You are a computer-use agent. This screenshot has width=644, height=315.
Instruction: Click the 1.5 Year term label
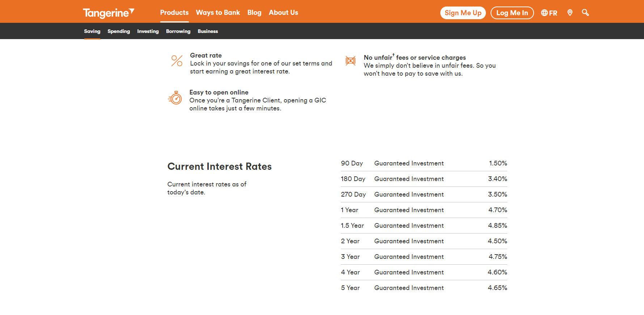(x=352, y=226)
